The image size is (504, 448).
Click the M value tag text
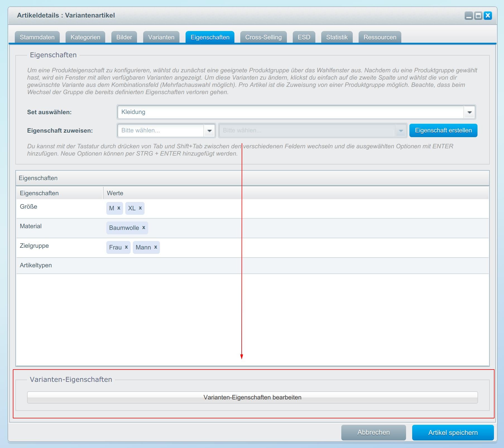click(x=112, y=208)
